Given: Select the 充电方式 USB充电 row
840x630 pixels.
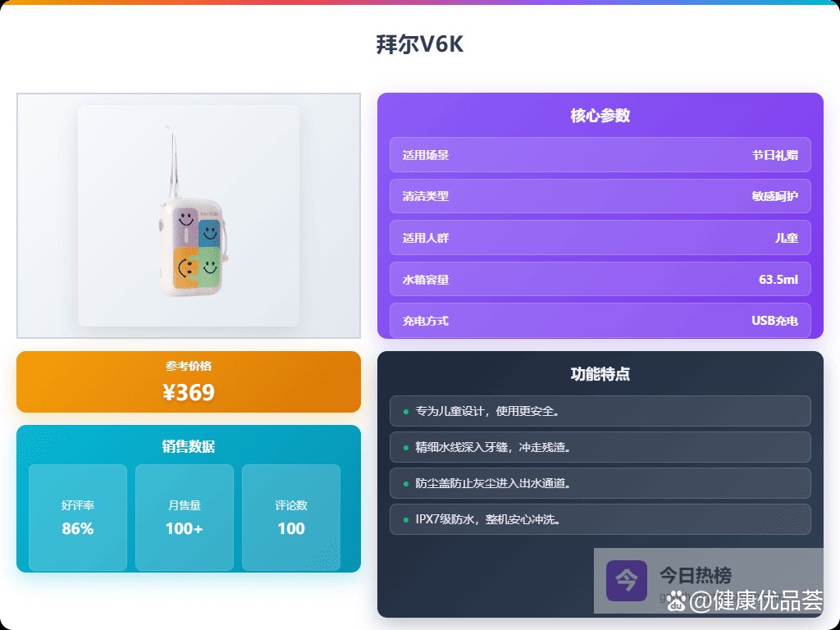Looking at the screenshot, I should coord(600,320).
